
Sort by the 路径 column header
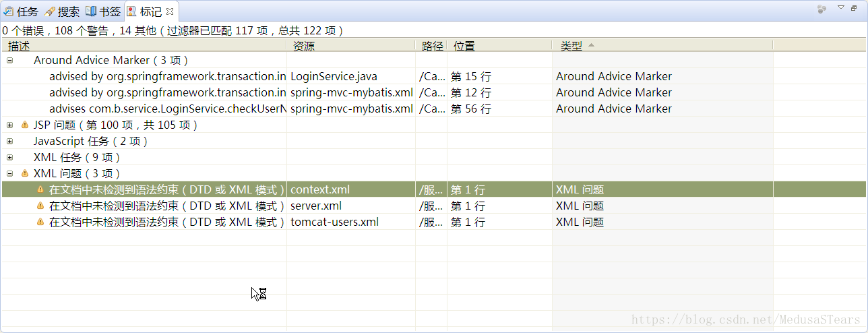click(431, 46)
